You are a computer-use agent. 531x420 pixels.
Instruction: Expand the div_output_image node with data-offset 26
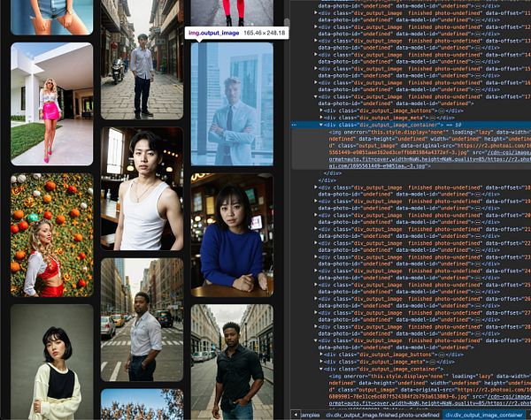pos(316,299)
